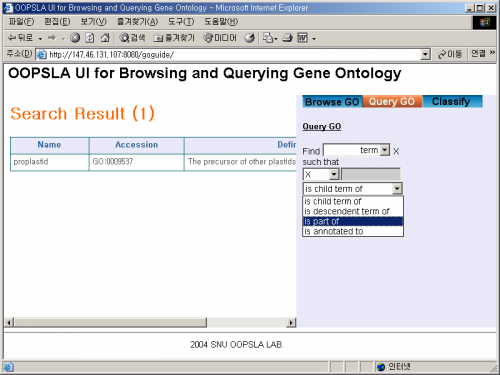This screenshot has width=500, height=375.
Task: Select 'is descendent term of' option
Action: point(353,211)
